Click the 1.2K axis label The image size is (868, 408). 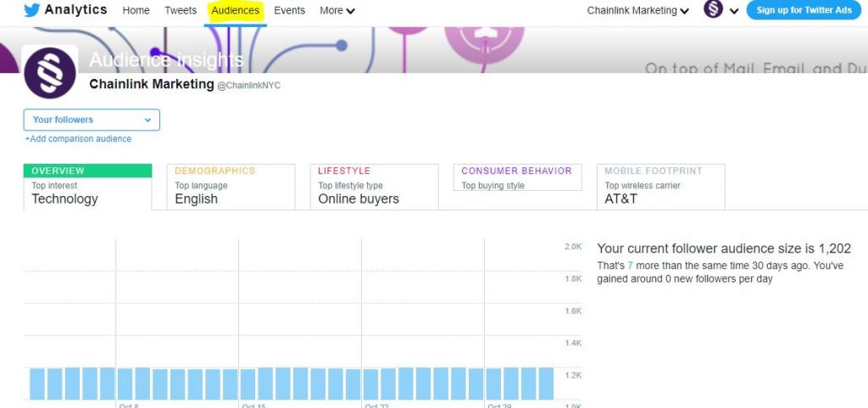click(x=572, y=375)
